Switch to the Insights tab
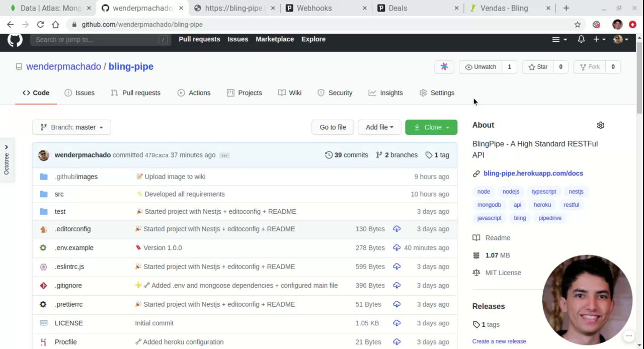Viewport: 644px width, 349px height. click(x=386, y=93)
